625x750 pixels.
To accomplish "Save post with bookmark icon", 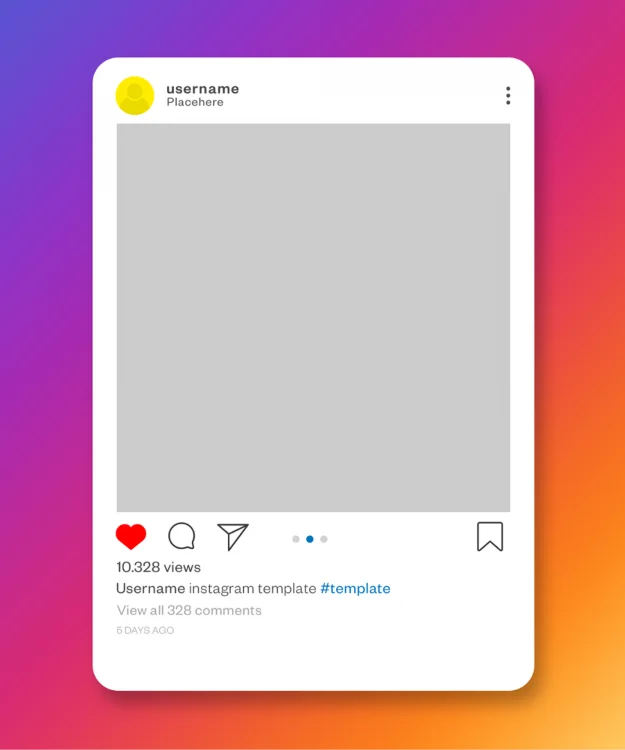I will coord(490,536).
